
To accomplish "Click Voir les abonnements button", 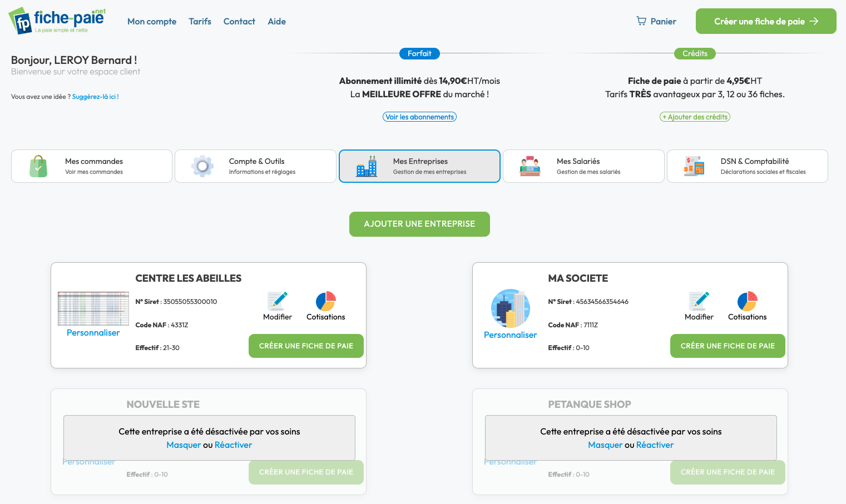I will 419,117.
